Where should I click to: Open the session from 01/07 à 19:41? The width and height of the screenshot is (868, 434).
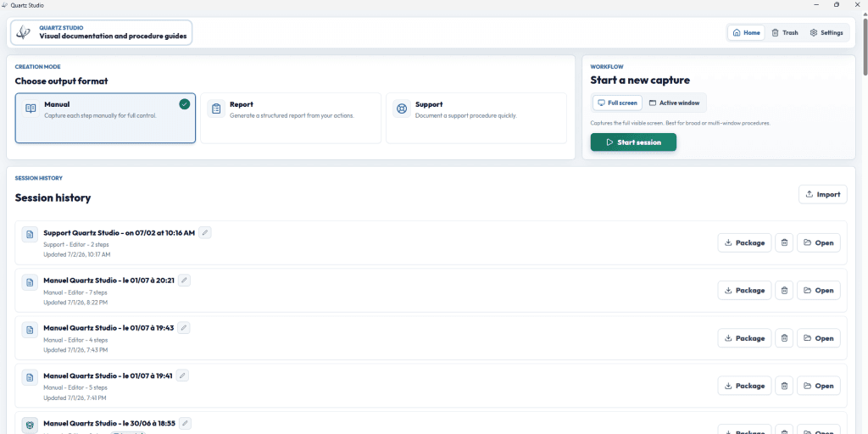pos(819,386)
